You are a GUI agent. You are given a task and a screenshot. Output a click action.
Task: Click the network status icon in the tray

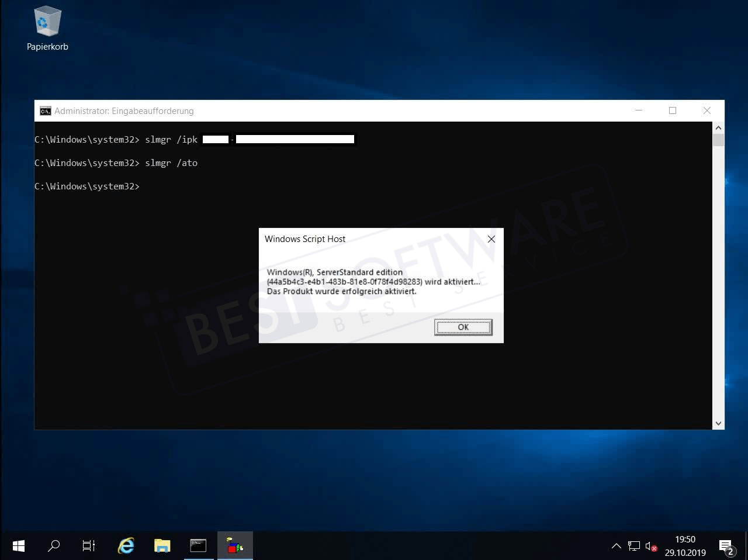[x=634, y=545]
